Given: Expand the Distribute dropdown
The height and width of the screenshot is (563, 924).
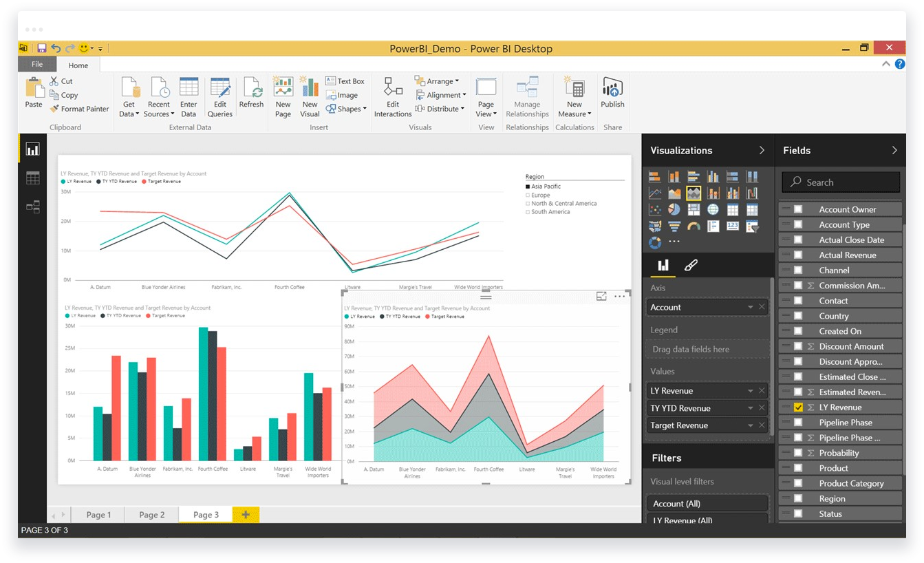Looking at the screenshot, I should click(440, 109).
